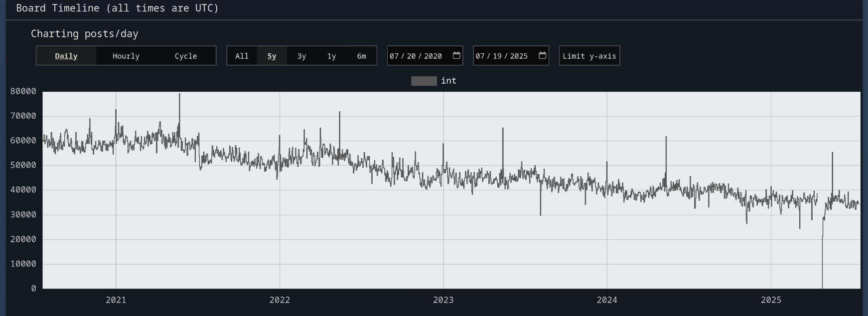Select the 1y time range
868x316 pixels.
(332, 56)
